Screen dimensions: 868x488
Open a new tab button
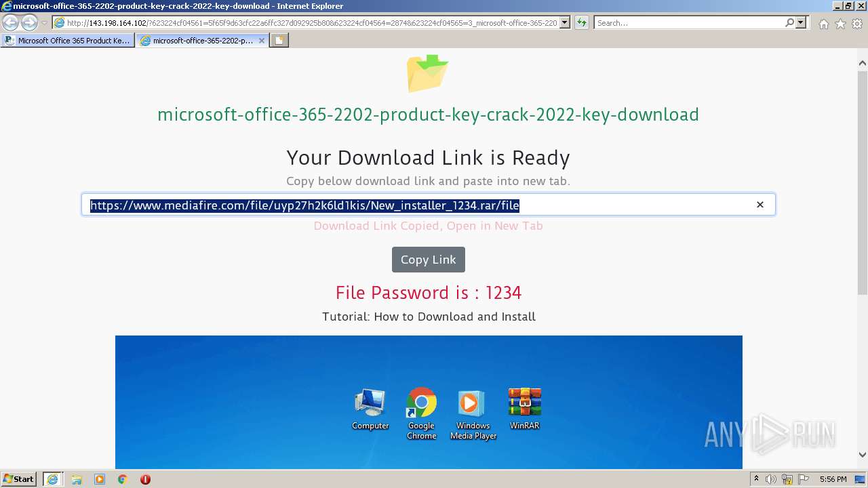[279, 41]
